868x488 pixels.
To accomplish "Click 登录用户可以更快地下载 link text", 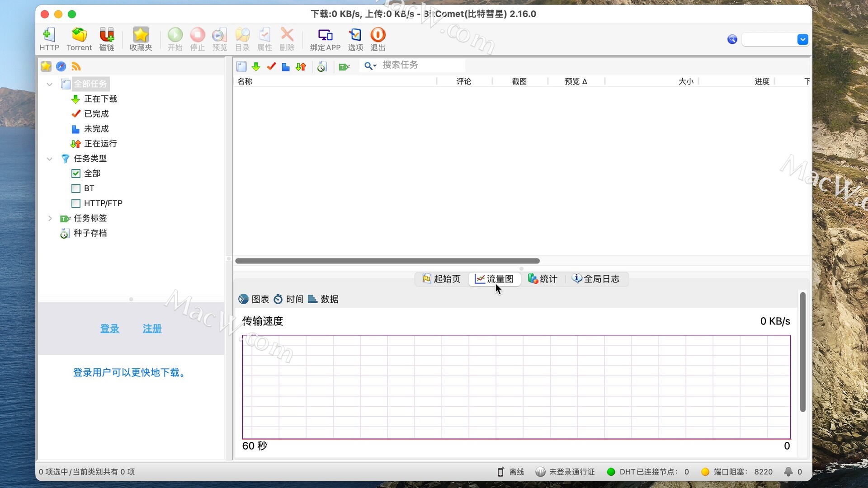I will 129,373.
